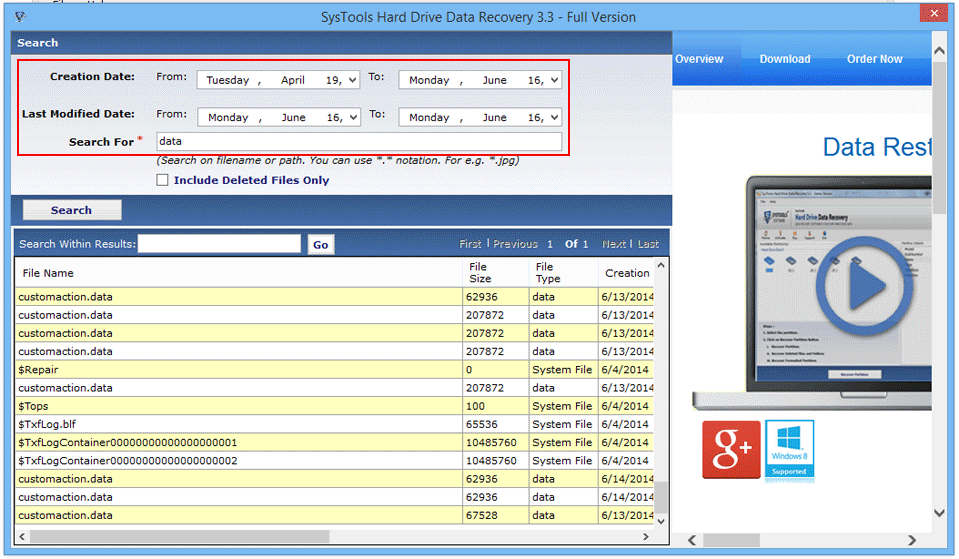Viewport: 959px width, 559px height.
Task: Sort by Creation column header
Action: point(627,273)
